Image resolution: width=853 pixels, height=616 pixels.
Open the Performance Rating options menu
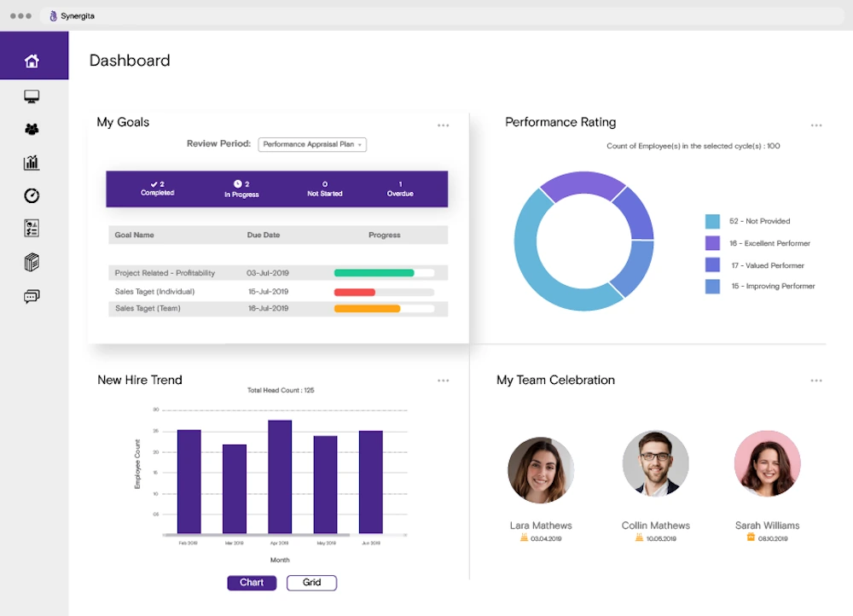point(816,125)
